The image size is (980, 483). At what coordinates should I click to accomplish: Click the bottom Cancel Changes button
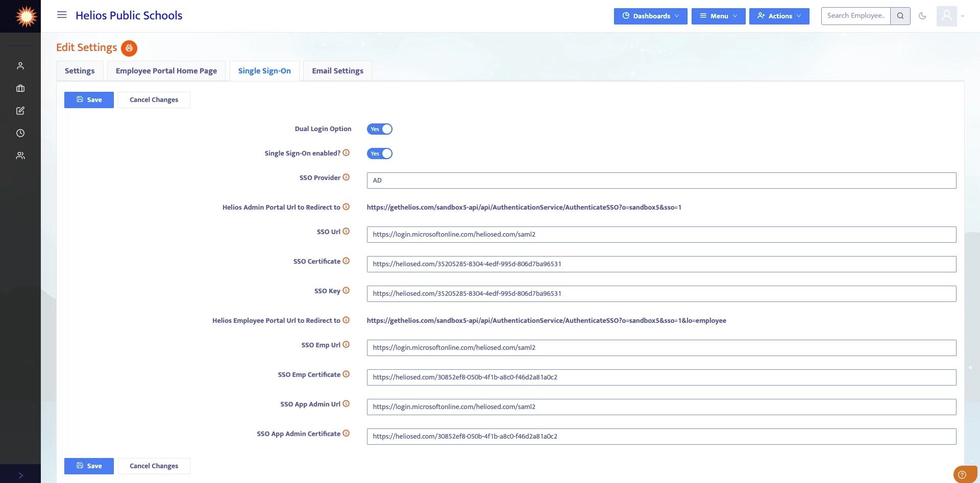[154, 466]
